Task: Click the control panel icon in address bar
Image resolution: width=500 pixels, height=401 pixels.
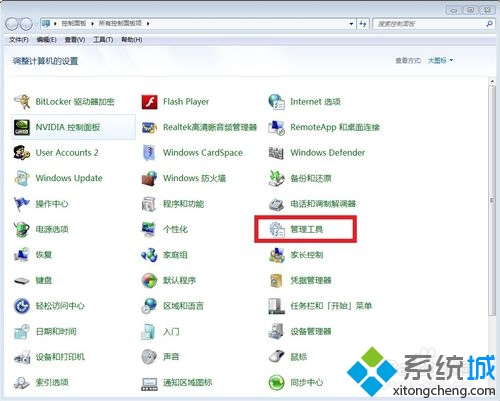Action: tap(46, 23)
